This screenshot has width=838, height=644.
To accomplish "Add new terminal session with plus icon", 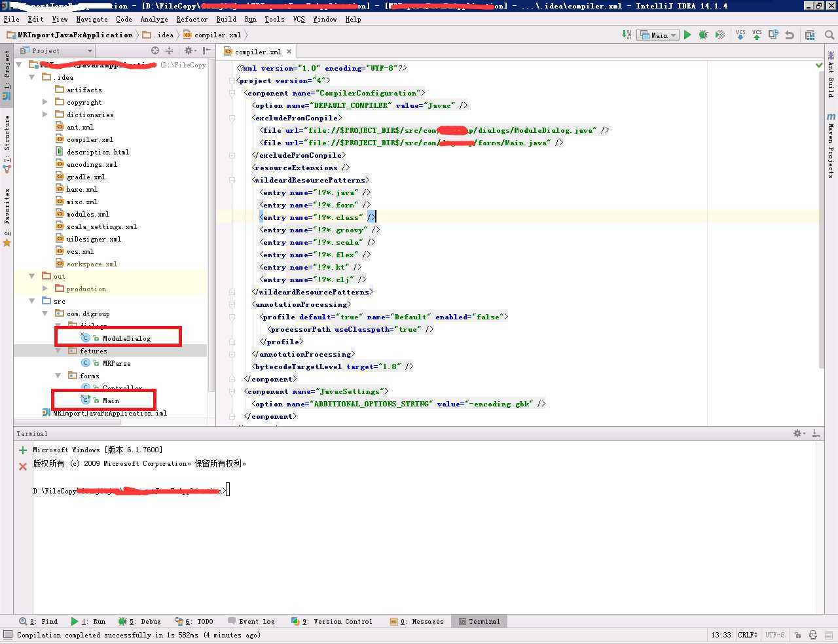I will tap(23, 450).
